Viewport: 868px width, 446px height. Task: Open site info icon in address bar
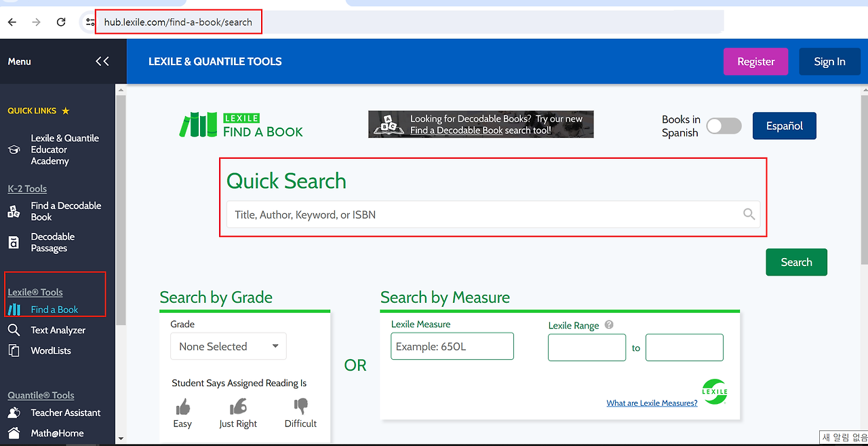coord(90,22)
